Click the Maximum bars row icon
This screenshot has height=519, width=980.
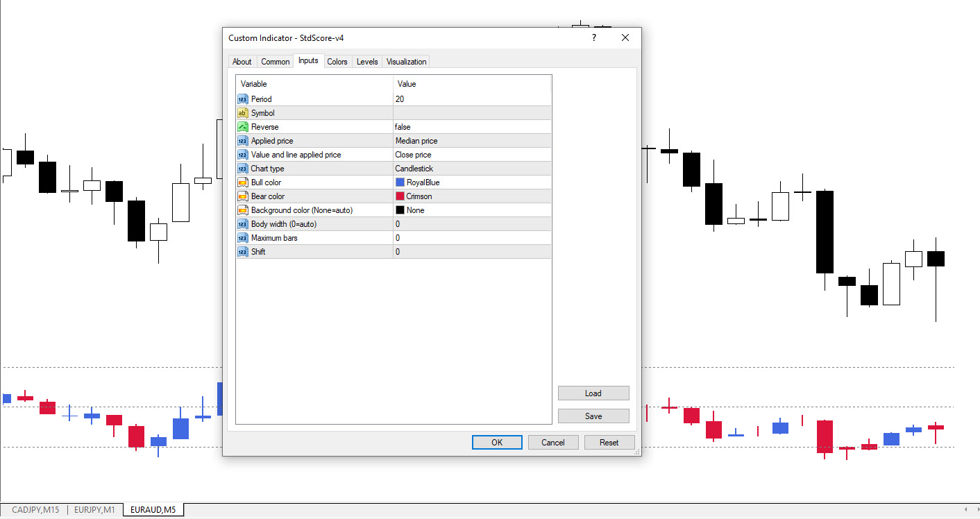[242, 238]
